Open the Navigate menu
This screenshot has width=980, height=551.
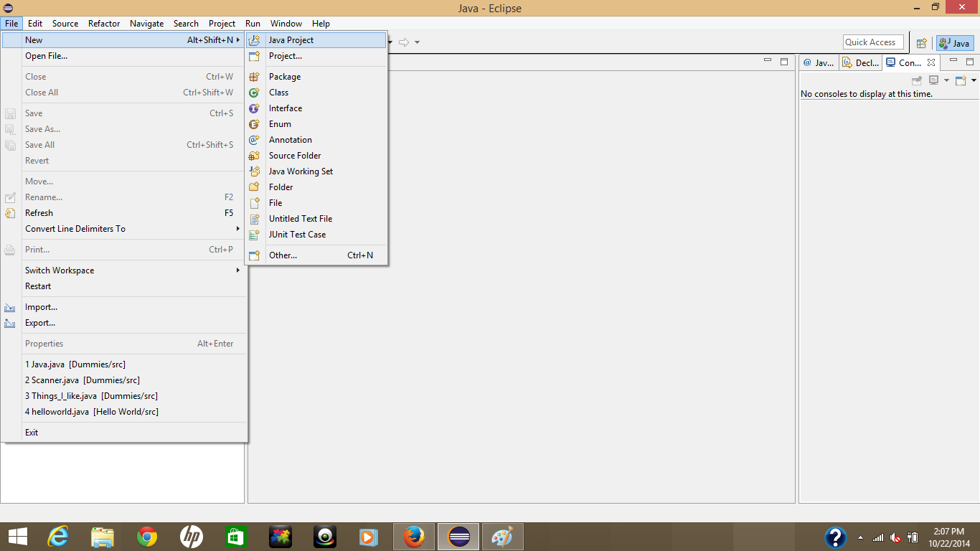coord(147,24)
